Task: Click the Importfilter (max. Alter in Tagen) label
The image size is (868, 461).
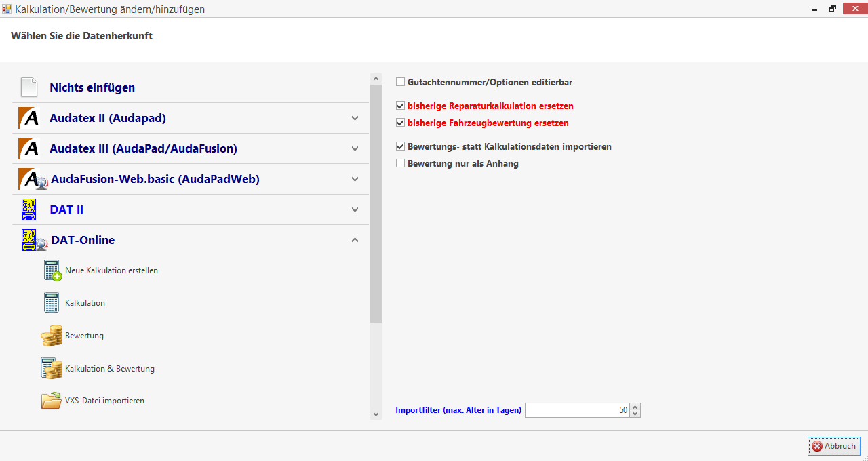Action: pyautogui.click(x=458, y=410)
